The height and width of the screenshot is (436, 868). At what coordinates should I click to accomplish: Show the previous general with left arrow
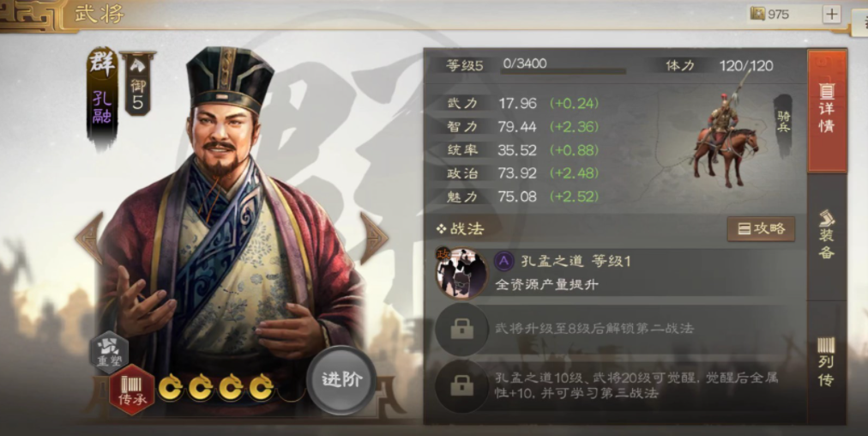tap(89, 239)
